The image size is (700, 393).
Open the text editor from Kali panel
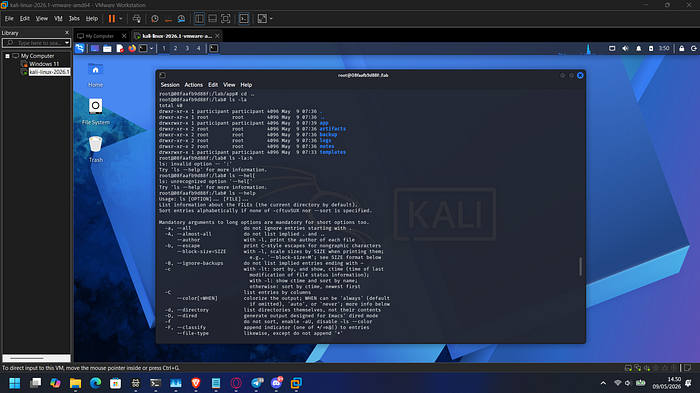[x=120, y=48]
